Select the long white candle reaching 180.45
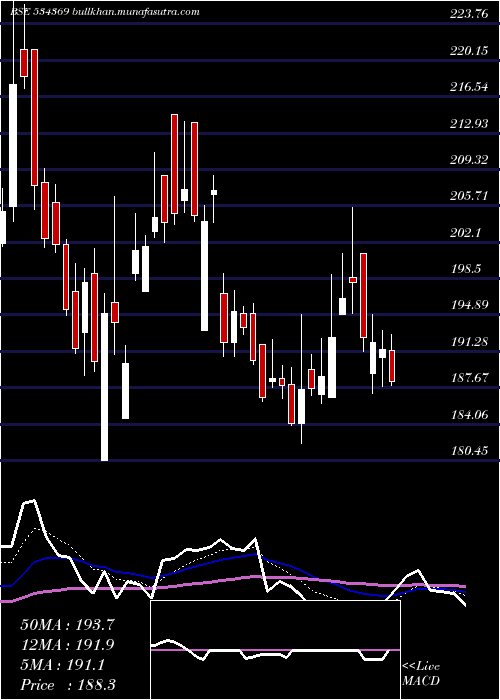The height and width of the screenshot is (700, 500). [x=104, y=387]
